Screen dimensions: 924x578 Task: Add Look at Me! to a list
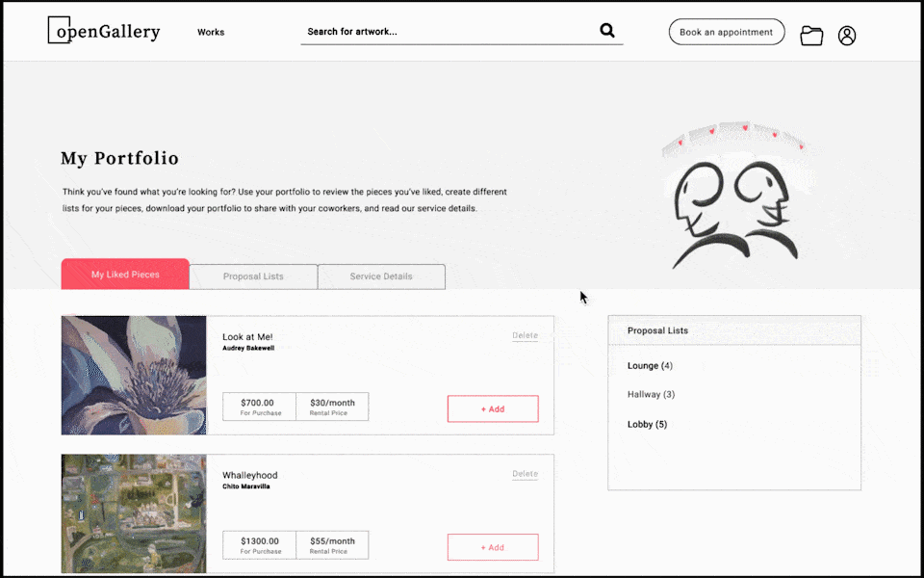click(x=493, y=408)
